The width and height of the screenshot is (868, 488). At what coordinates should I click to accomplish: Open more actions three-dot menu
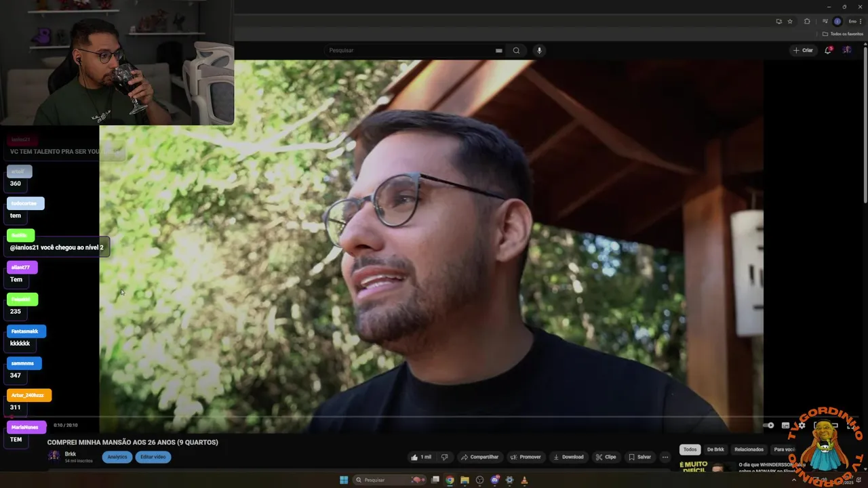click(665, 457)
